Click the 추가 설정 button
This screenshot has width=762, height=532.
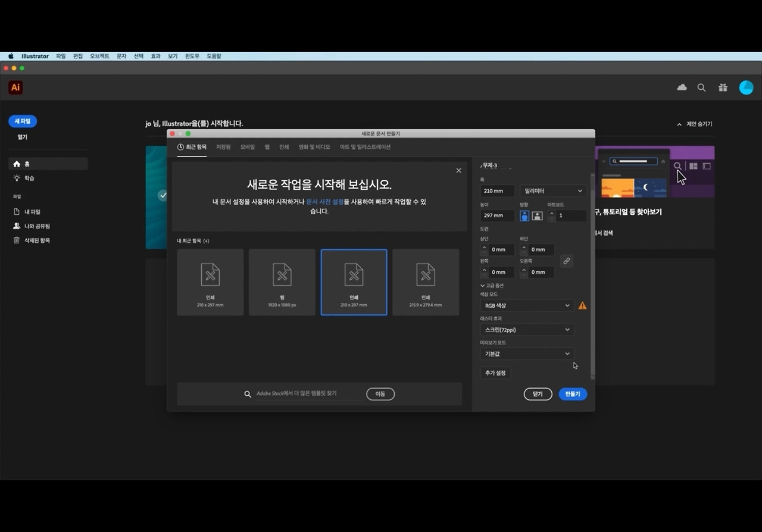495,373
